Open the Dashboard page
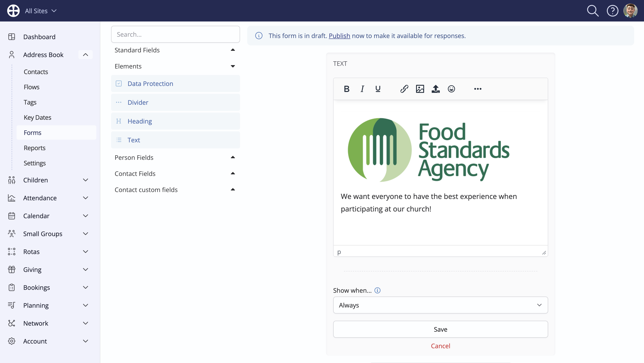This screenshot has height=363, width=644. [x=39, y=37]
